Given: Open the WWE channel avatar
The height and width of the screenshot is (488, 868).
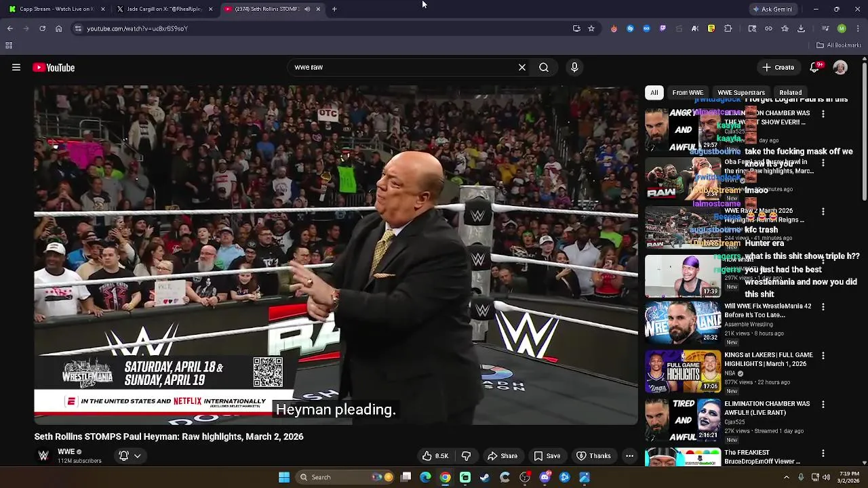Looking at the screenshot, I should [x=43, y=456].
